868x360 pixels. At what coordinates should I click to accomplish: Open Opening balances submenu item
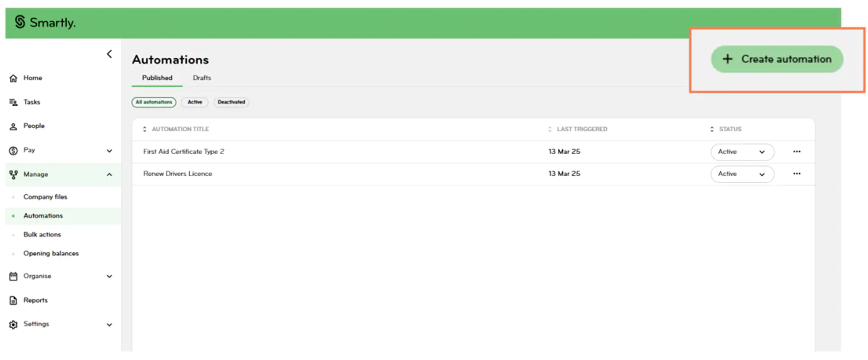click(x=51, y=254)
